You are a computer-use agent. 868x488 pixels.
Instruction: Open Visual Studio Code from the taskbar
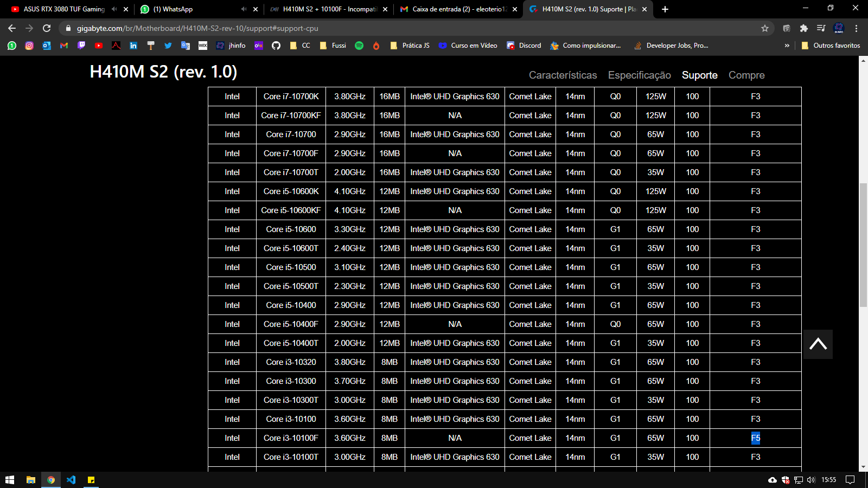point(71,480)
